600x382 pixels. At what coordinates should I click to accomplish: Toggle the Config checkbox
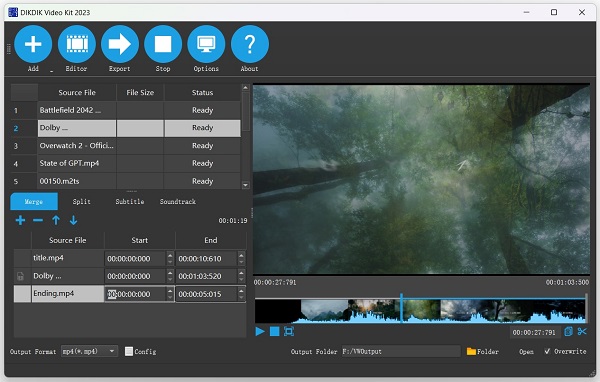click(129, 351)
